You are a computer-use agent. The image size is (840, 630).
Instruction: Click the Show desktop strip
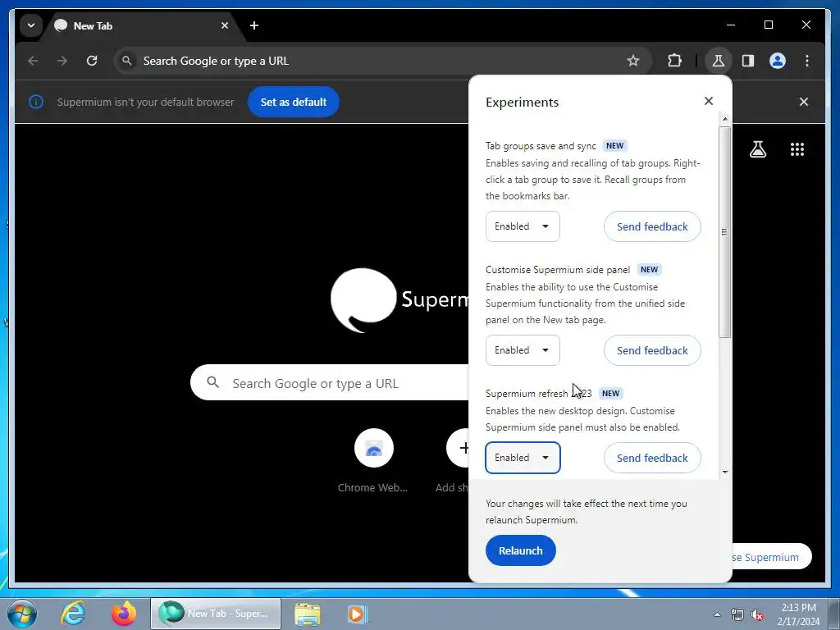834,614
